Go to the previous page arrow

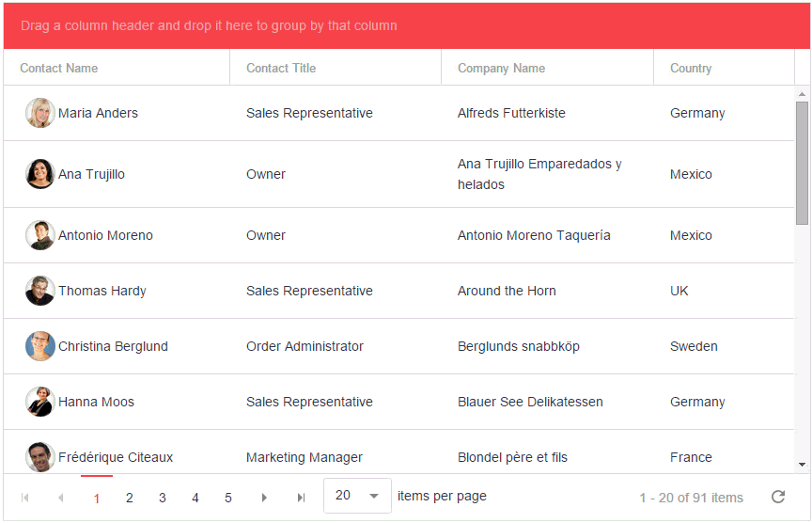click(61, 498)
